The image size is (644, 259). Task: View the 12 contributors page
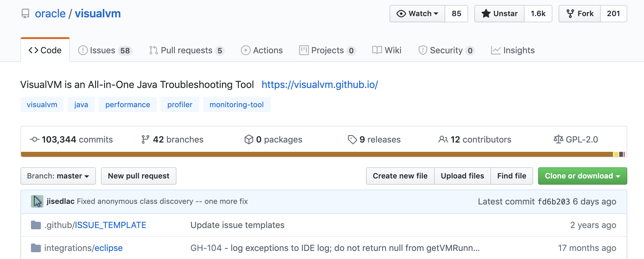[x=475, y=139]
